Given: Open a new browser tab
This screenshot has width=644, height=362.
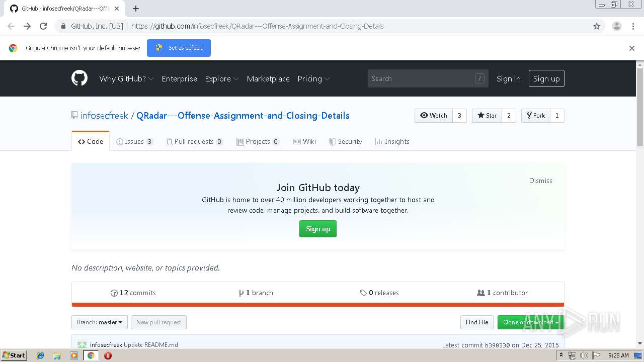Looking at the screenshot, I should [136, 9].
